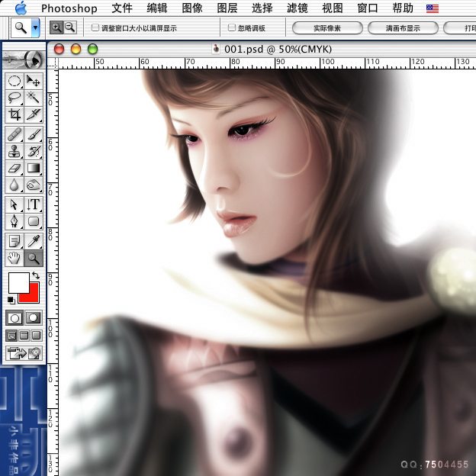The width and height of the screenshot is (476, 476).
Task: Open the 选择 menu
Action: point(262,8)
